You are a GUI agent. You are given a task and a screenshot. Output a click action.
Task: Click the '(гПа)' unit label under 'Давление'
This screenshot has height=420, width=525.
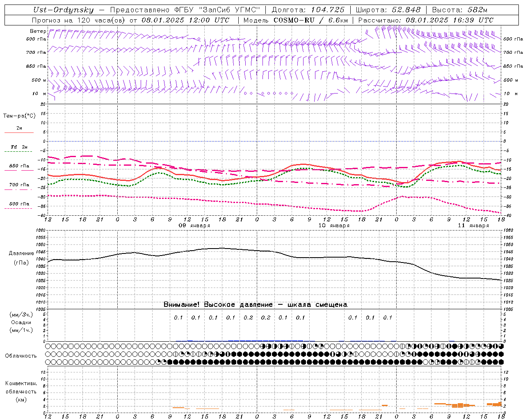tap(21, 263)
